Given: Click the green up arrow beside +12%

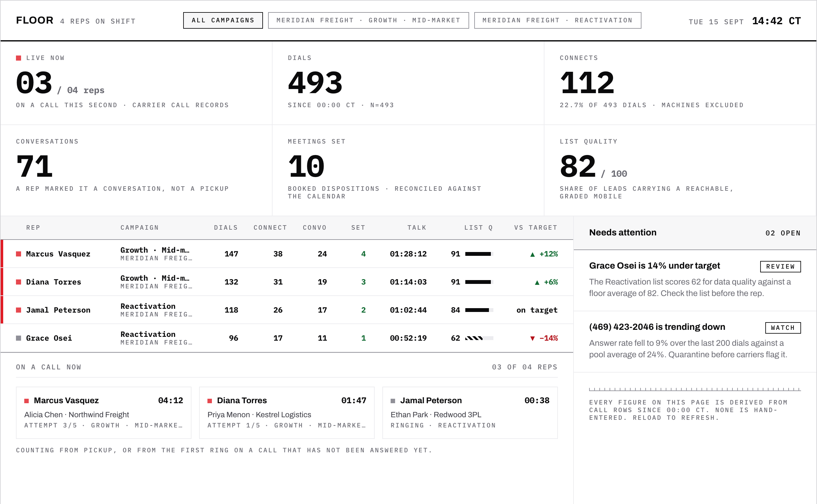Looking at the screenshot, I should pyautogui.click(x=532, y=254).
